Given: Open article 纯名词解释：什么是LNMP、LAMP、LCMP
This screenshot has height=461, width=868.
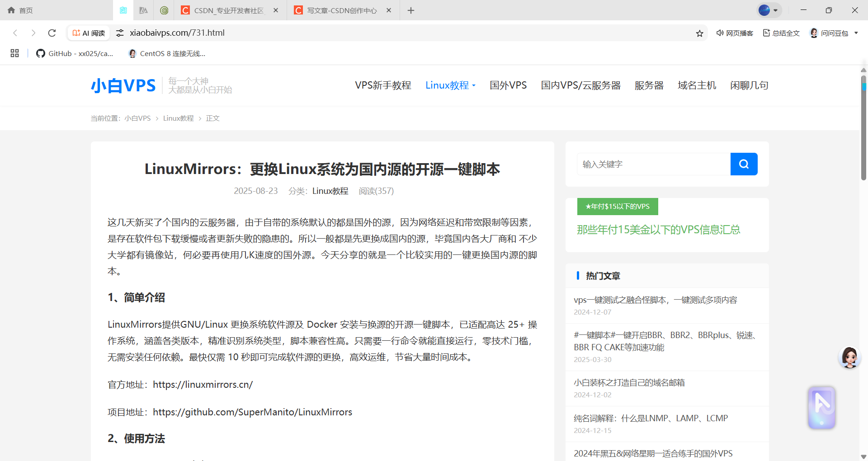Looking at the screenshot, I should (651, 419).
